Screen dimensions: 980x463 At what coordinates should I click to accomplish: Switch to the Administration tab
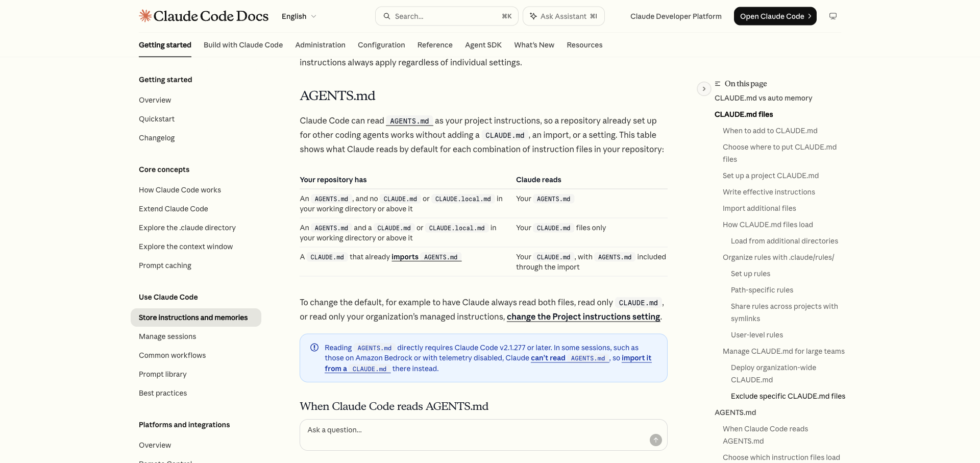(320, 45)
